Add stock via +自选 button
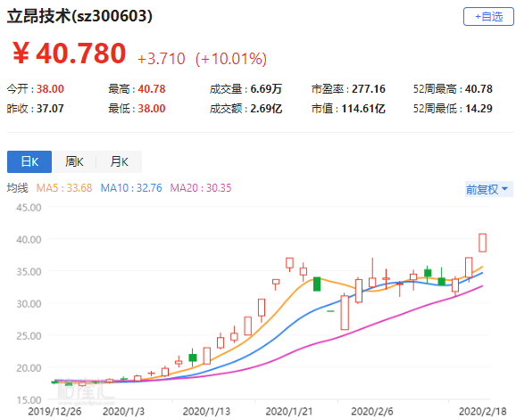 (x=488, y=16)
